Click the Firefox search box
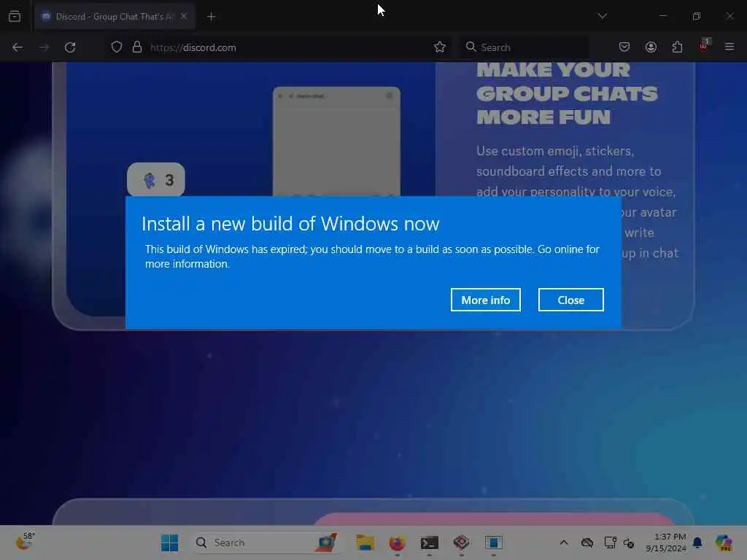747x560 pixels. pyautogui.click(x=524, y=47)
